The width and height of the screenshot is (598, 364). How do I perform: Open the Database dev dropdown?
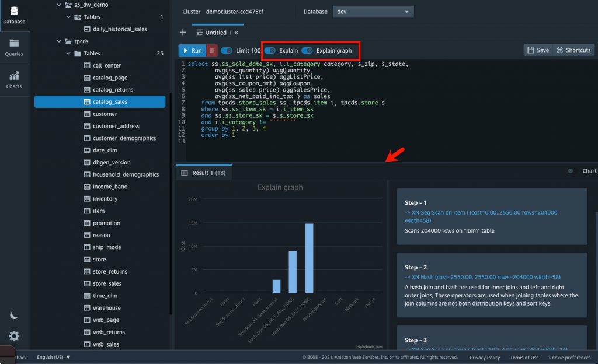tap(373, 12)
